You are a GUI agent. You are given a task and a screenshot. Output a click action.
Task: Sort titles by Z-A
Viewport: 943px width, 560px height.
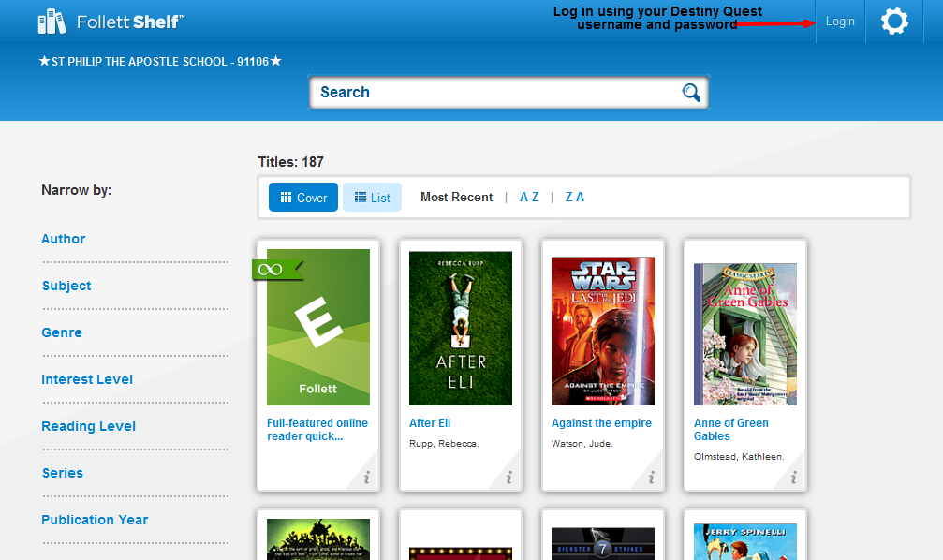(x=575, y=197)
